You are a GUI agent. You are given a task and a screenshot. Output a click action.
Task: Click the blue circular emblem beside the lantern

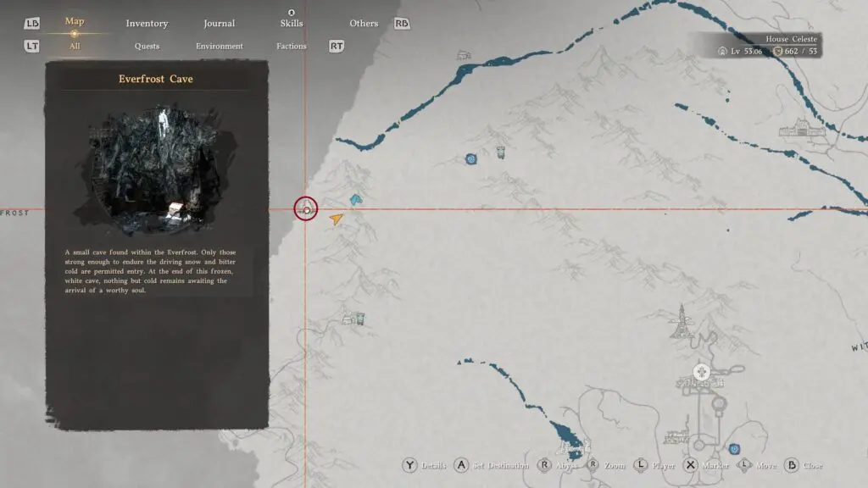pyautogui.click(x=471, y=158)
